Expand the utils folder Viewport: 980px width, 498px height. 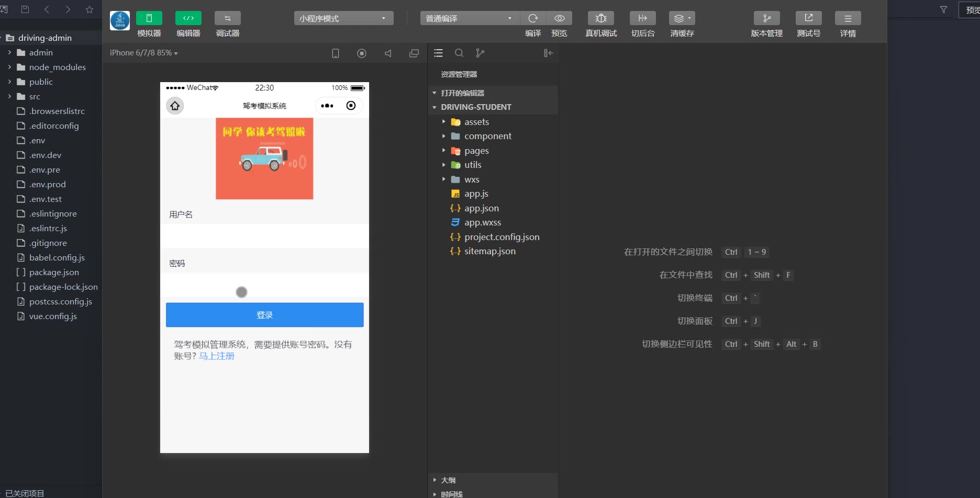493,165
